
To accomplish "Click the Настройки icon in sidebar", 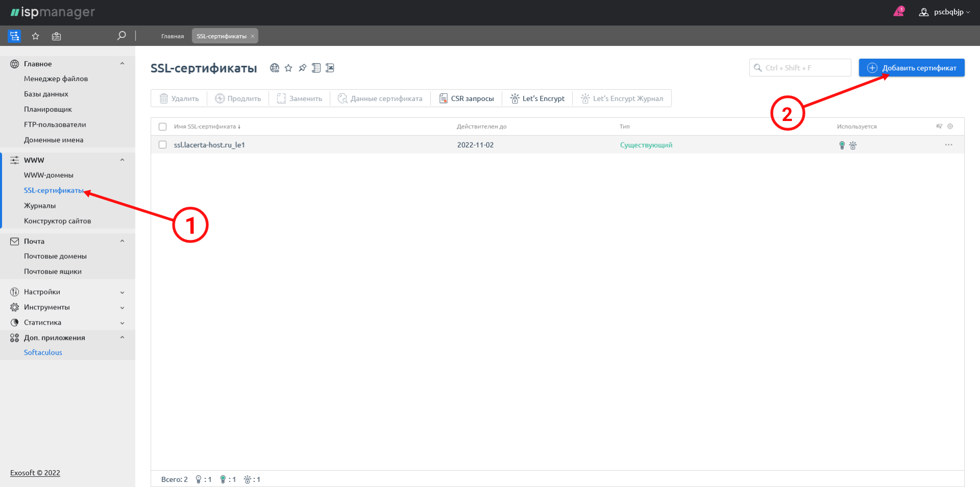I will tap(14, 292).
